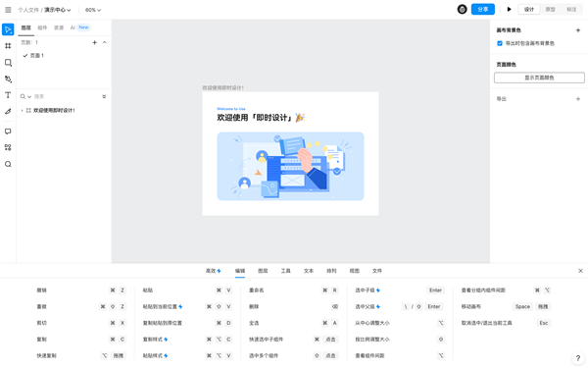This screenshot has width=588, height=368.
Task: Toggle 导出时包含画布背景色 checkbox
Action: click(x=500, y=43)
